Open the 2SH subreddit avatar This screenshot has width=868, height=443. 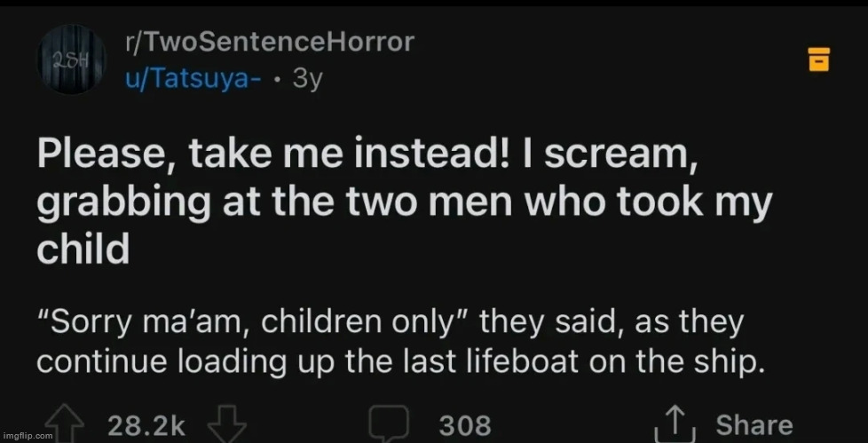(71, 60)
